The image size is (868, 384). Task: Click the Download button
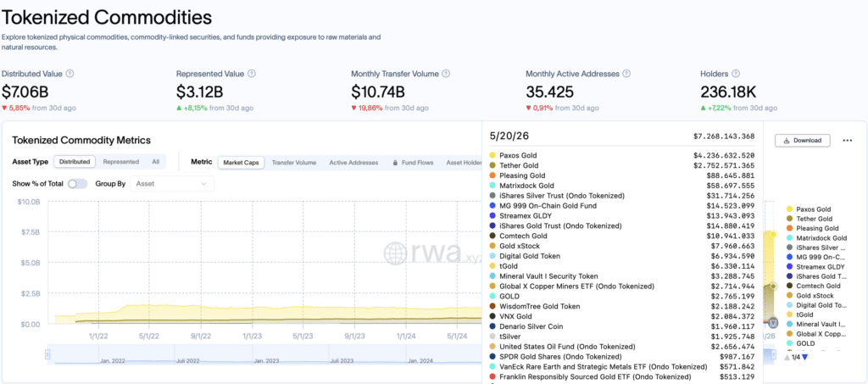point(802,141)
